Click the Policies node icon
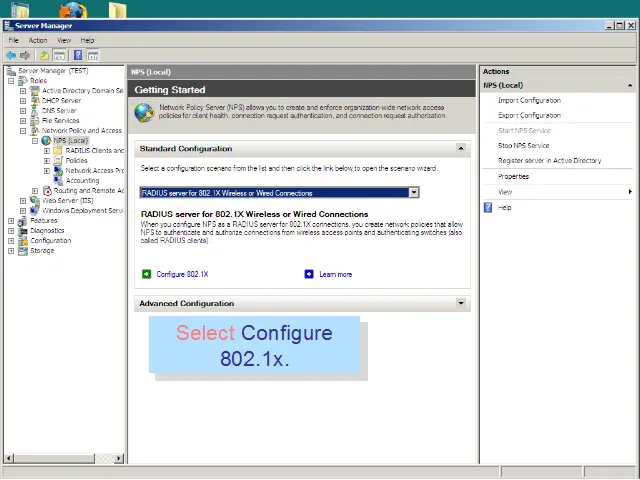Screen dimensions: 640x480 point(58,160)
